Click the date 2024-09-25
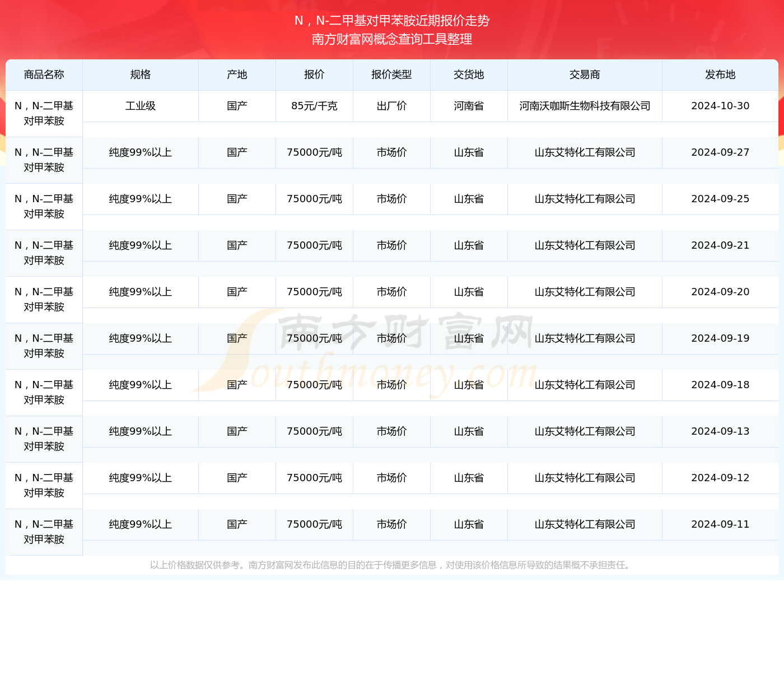 point(720,199)
